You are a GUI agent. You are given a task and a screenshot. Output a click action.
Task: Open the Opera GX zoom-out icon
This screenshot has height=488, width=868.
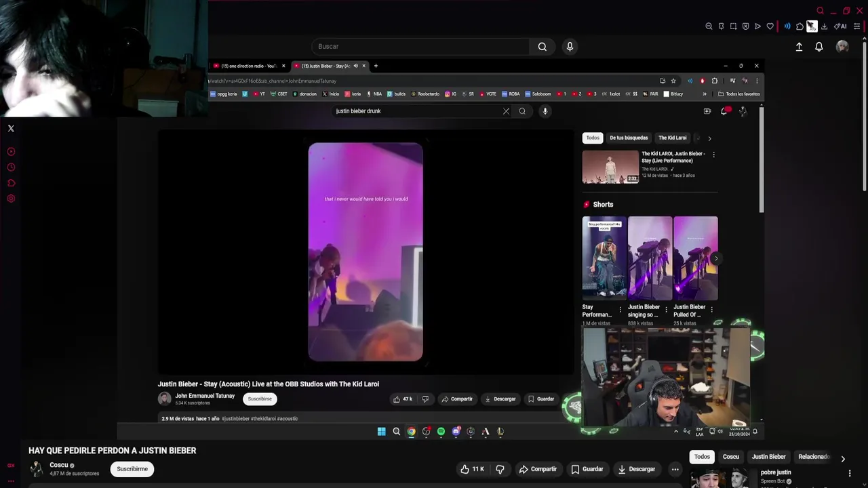pyautogui.click(x=709, y=26)
